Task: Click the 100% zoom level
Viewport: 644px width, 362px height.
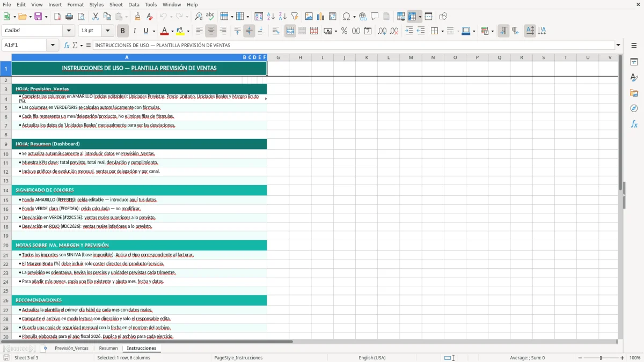Action: coord(635,358)
